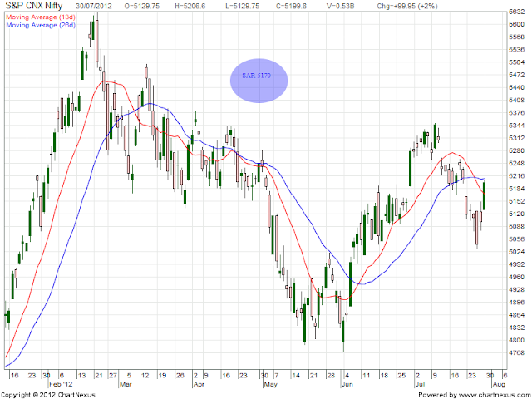Click the Mar month label
The height and width of the screenshot is (399, 532).
pos(126,384)
